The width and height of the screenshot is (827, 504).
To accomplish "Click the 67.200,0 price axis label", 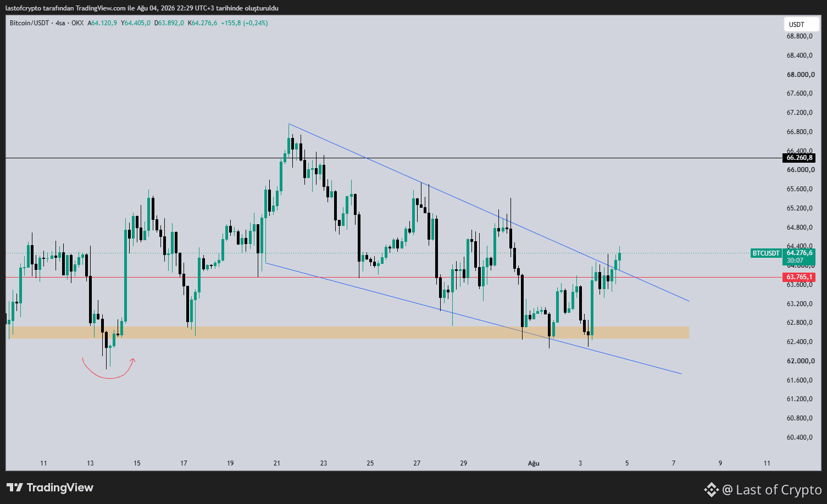I will [x=800, y=113].
